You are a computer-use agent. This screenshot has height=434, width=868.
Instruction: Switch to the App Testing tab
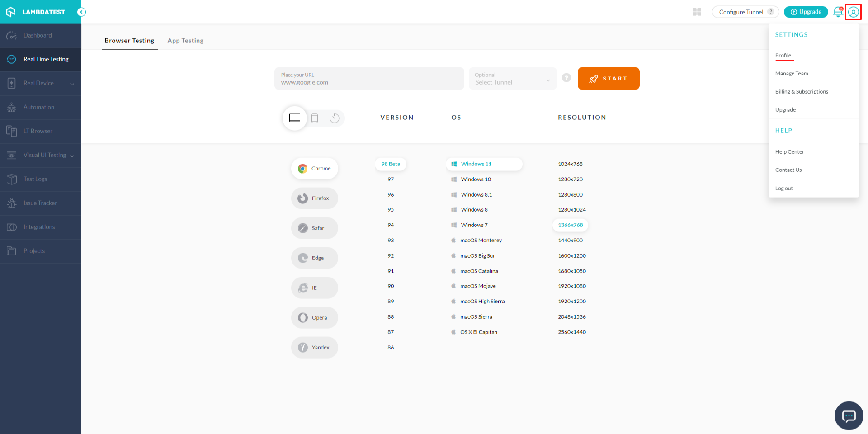tap(185, 41)
